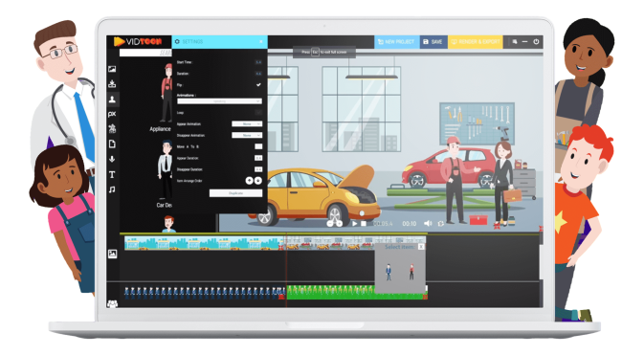Viewport: 644px width, 355px height.
Task: Click Render & Export in top bar
Action: coord(476,42)
